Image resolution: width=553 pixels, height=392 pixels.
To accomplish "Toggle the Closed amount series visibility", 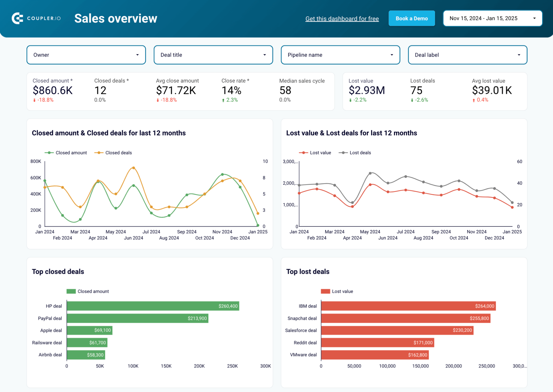I will pos(66,153).
